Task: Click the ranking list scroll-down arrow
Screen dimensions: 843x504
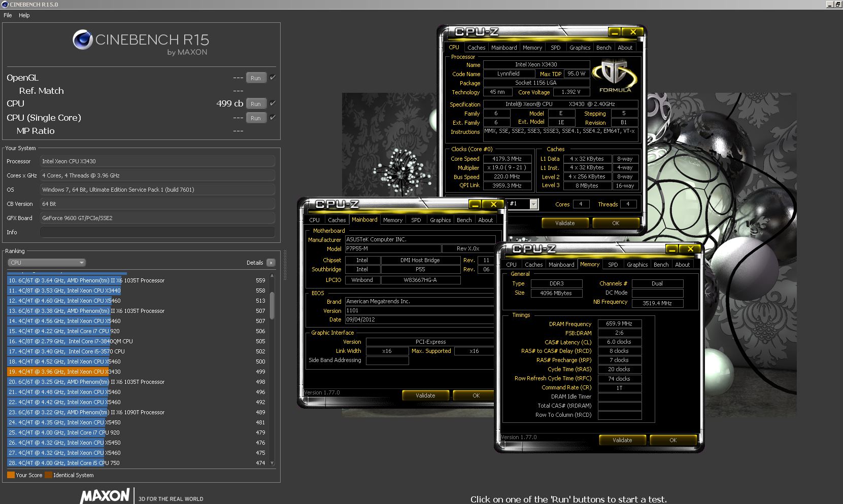Action: point(272,463)
